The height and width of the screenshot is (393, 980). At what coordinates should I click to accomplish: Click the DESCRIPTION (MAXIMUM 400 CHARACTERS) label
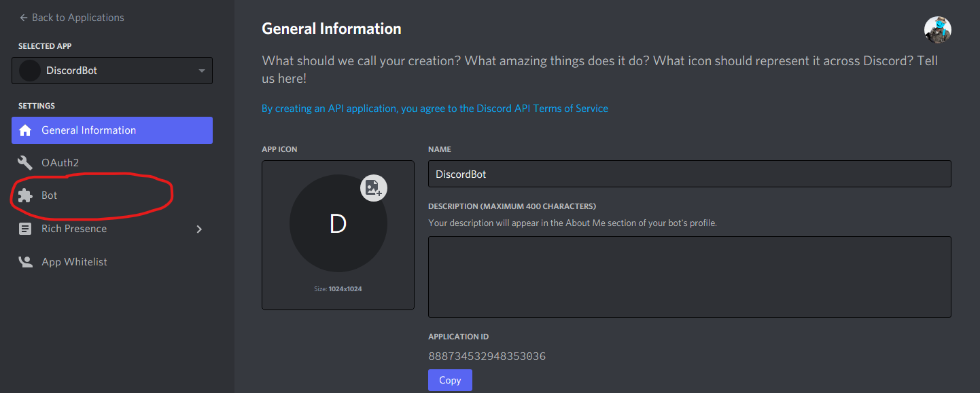pos(512,206)
